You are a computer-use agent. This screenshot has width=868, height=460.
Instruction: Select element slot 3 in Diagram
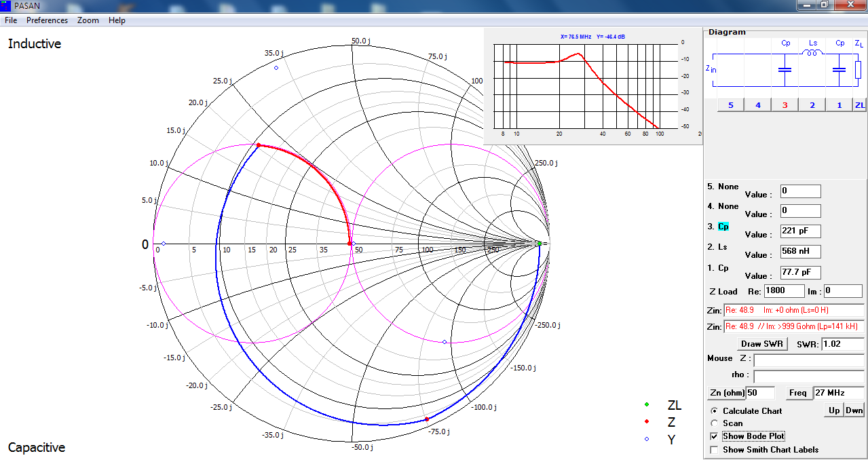point(785,105)
